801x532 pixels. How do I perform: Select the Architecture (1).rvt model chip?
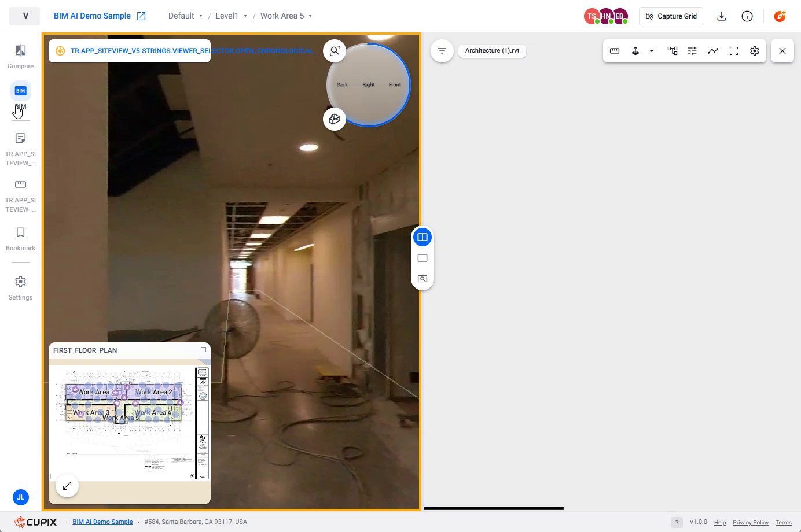click(x=492, y=51)
